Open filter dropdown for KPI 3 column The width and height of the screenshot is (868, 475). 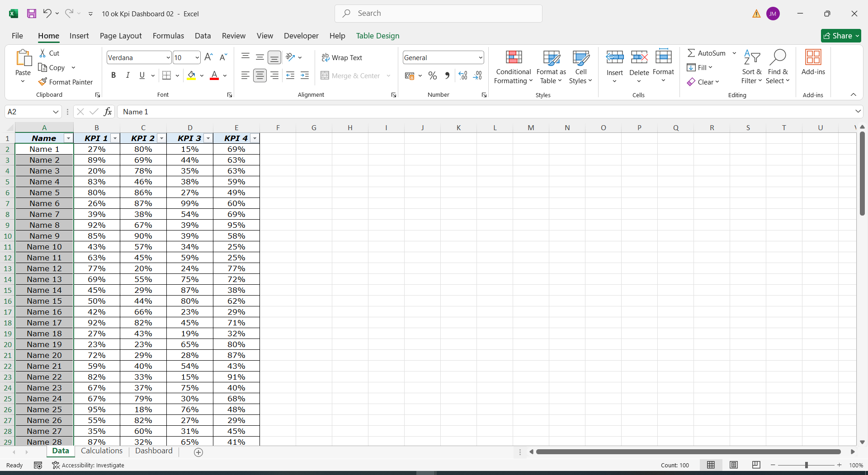click(208, 138)
